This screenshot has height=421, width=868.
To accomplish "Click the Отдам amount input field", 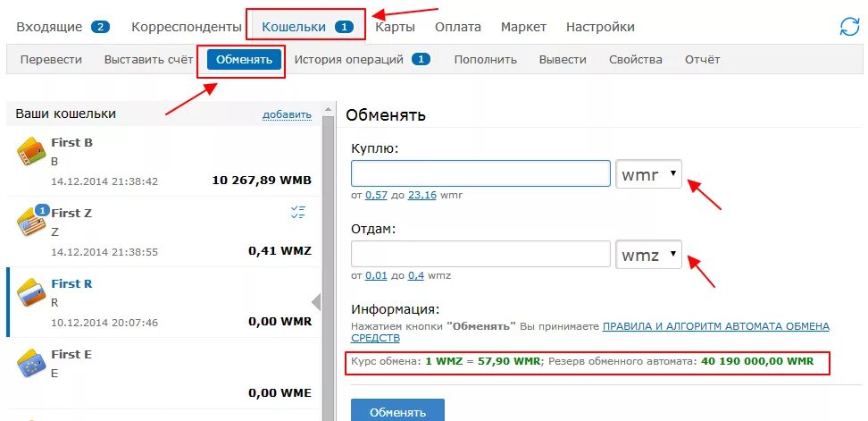I will click(480, 254).
